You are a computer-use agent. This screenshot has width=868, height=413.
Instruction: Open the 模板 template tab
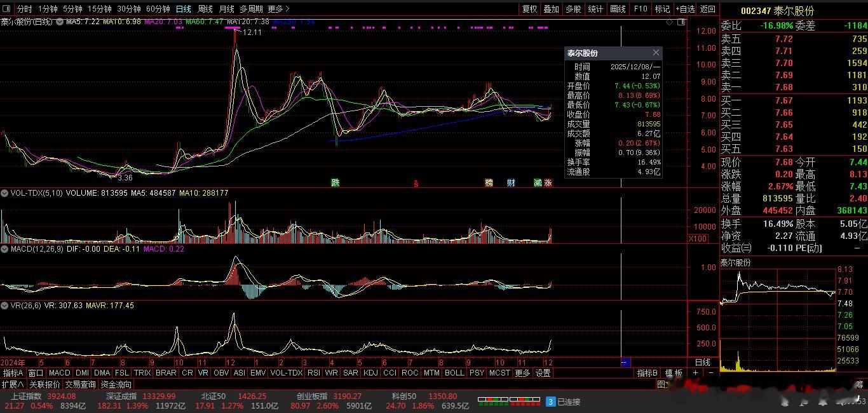pyautogui.click(x=674, y=373)
